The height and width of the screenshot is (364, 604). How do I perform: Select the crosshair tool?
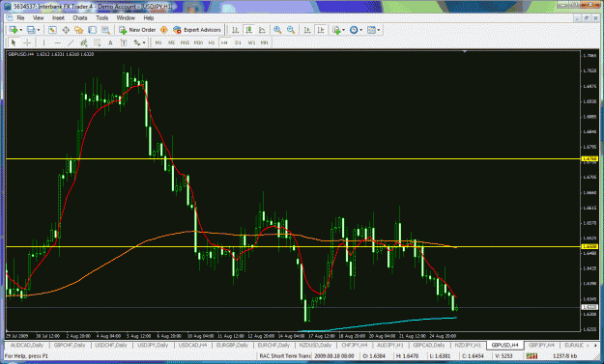click(27, 42)
